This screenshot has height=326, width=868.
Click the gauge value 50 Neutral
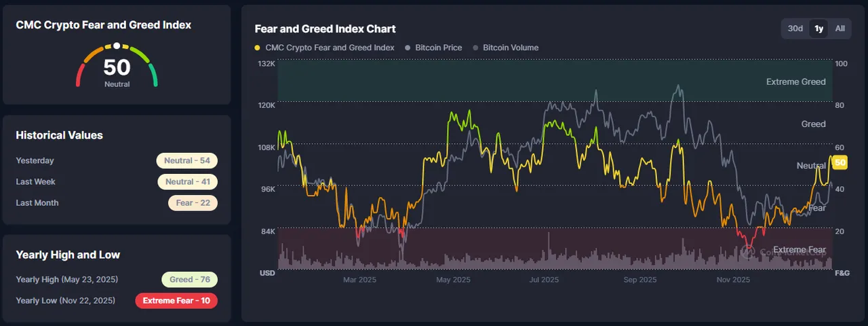[x=117, y=72]
